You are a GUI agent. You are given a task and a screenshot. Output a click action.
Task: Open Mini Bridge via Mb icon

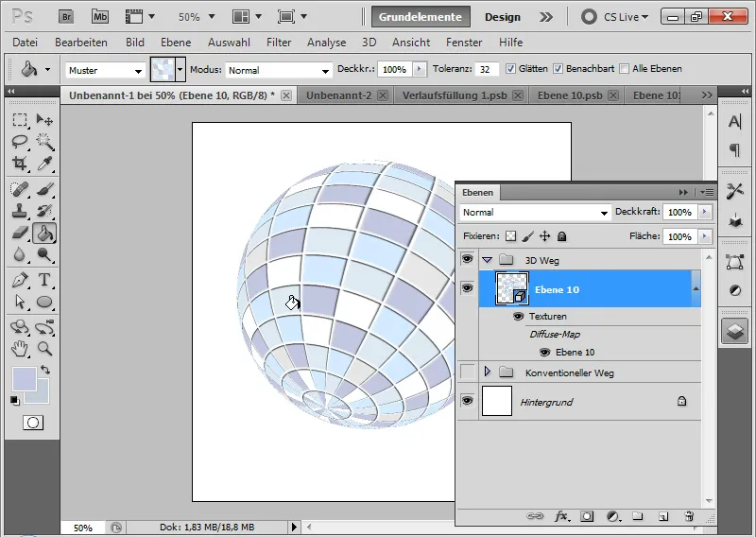pos(100,17)
